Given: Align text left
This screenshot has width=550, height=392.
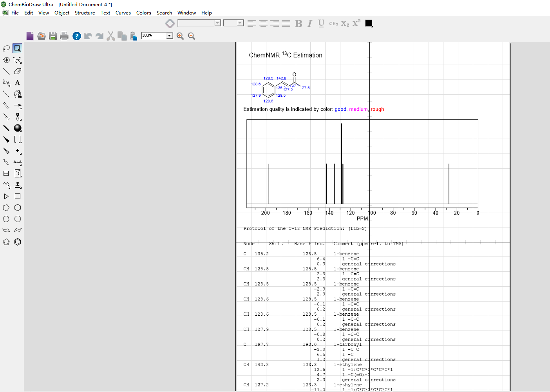Looking at the screenshot, I should [252, 23].
